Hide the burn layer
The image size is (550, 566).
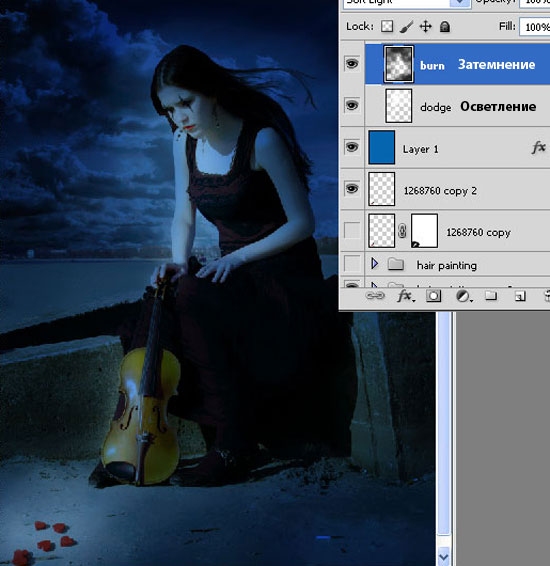click(352, 64)
